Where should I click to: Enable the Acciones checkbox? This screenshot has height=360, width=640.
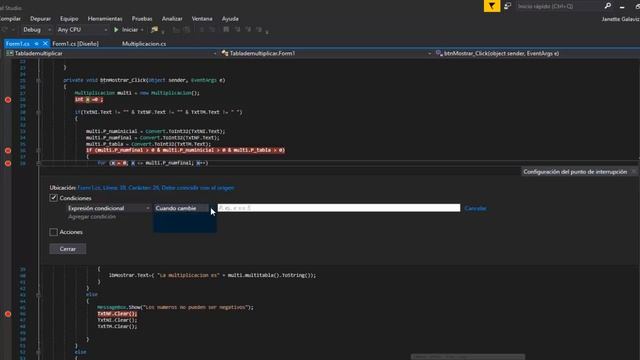53,232
